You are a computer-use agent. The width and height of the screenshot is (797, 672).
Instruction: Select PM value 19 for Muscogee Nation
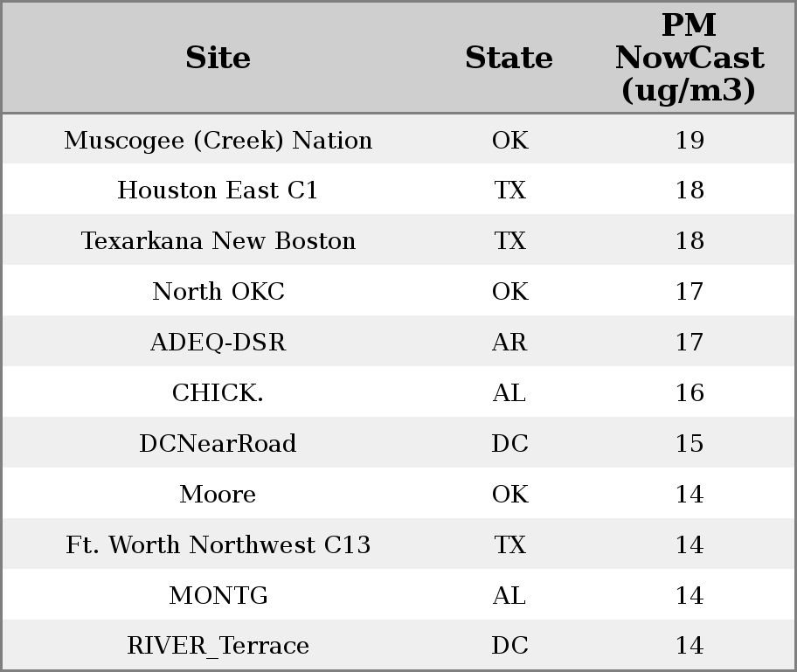689,141
